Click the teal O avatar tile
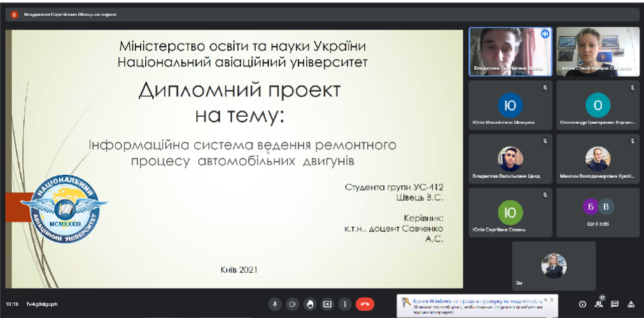Viewport: 644px width, 318px height. [x=598, y=105]
